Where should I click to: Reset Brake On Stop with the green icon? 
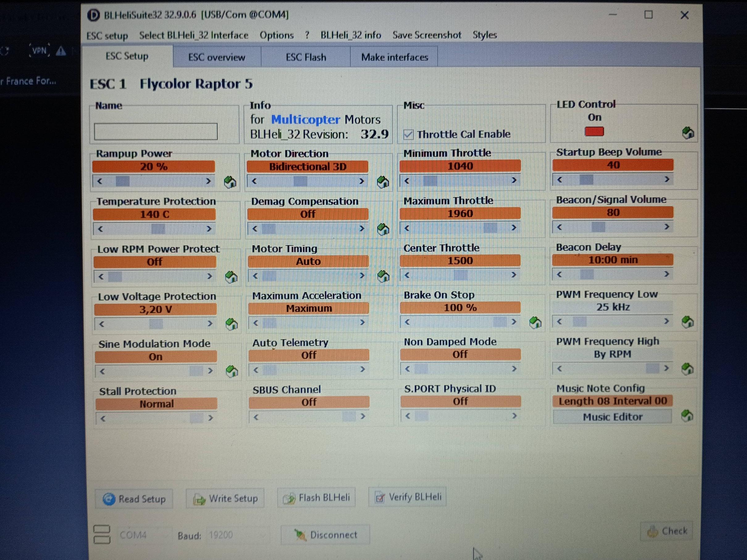(x=535, y=322)
